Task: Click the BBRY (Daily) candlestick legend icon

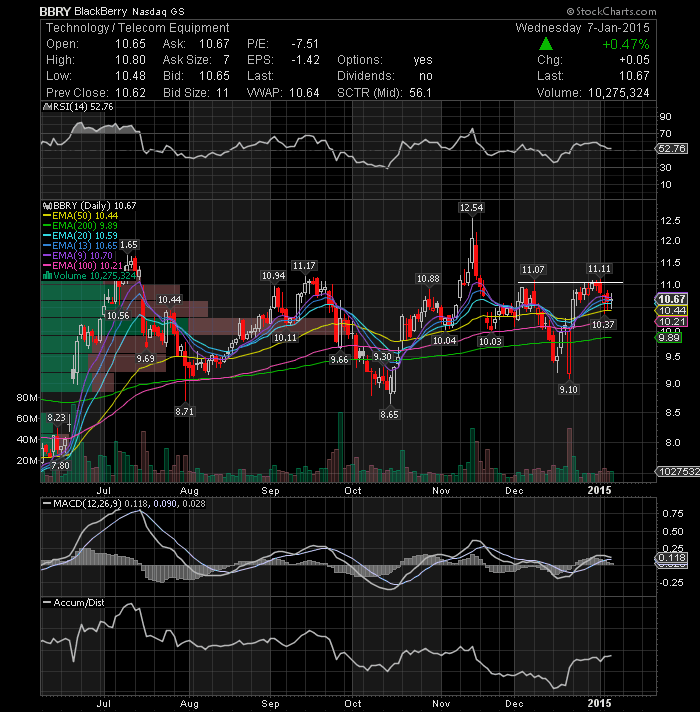Action: pyautogui.click(x=45, y=206)
